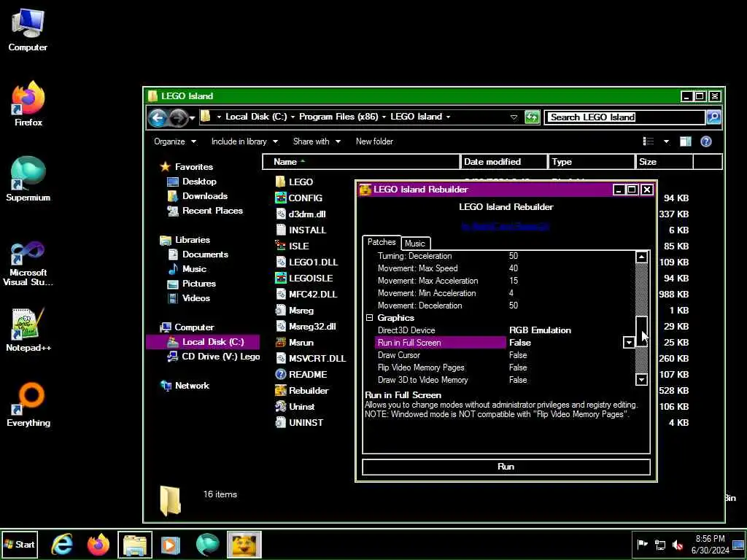Click the refresh button next to address bar
This screenshot has width=747, height=560.
[532, 117]
